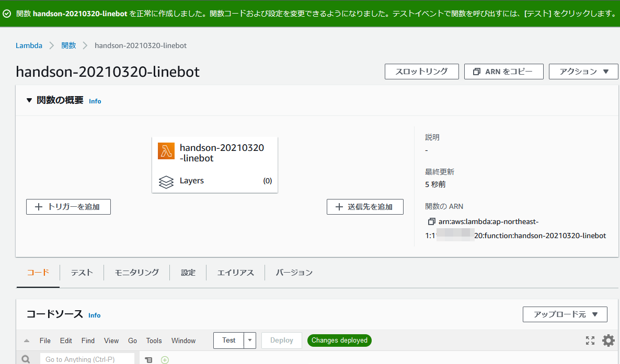
Task: Click the Deploy button
Action: [282, 340]
